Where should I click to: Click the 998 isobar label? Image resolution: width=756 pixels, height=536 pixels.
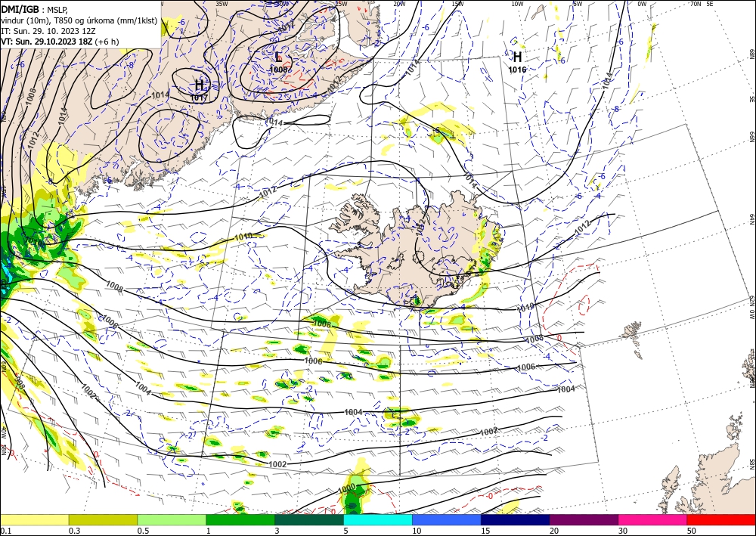coord(20,383)
